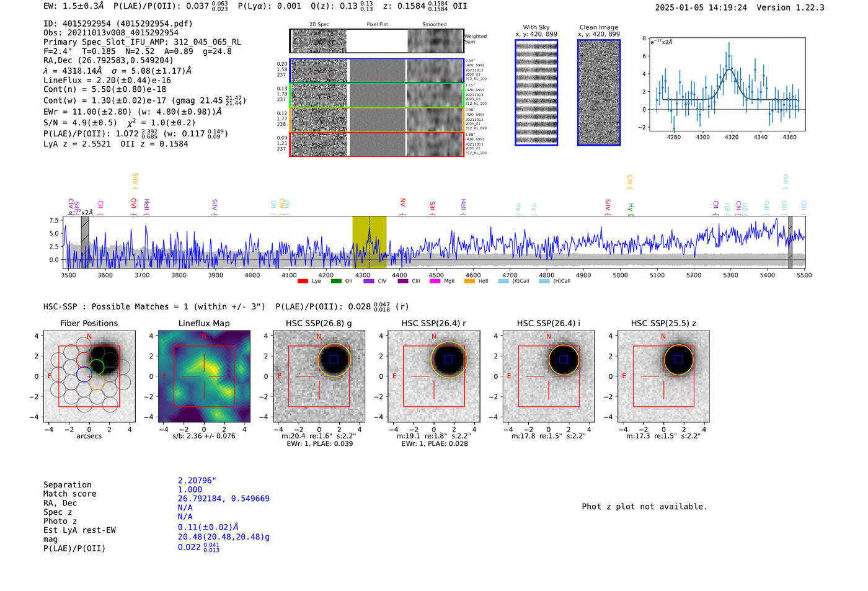Viewport: 868px width, 591px height.
Task: Click the 2025-01-05 14:19:24 timestamp
Action: point(701,7)
